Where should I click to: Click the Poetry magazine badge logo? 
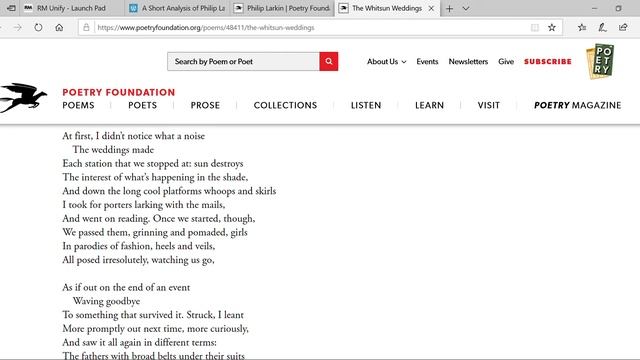point(600,61)
